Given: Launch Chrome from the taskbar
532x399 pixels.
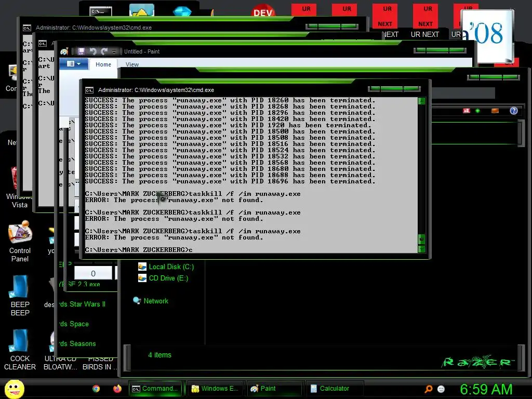Looking at the screenshot, I should (96, 389).
